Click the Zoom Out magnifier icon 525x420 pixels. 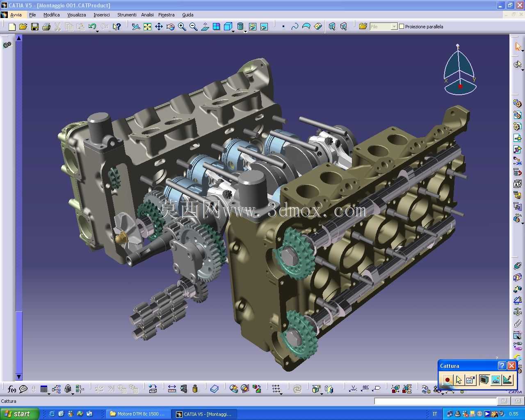[x=193, y=27]
